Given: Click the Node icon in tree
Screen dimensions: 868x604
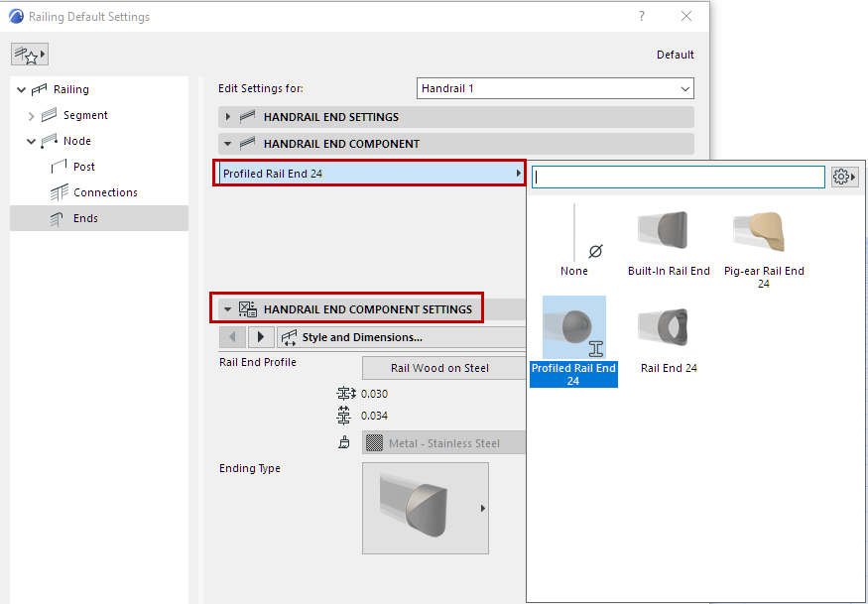Looking at the screenshot, I should [x=50, y=142].
